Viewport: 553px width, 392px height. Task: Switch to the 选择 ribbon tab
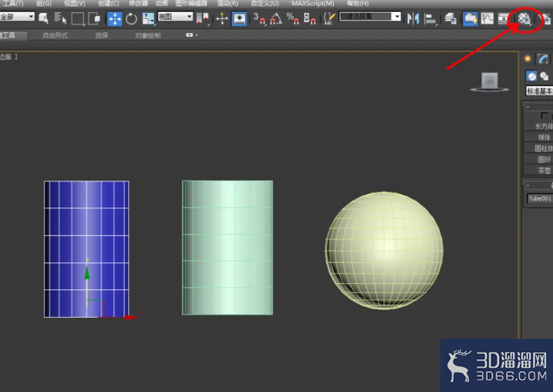click(101, 35)
